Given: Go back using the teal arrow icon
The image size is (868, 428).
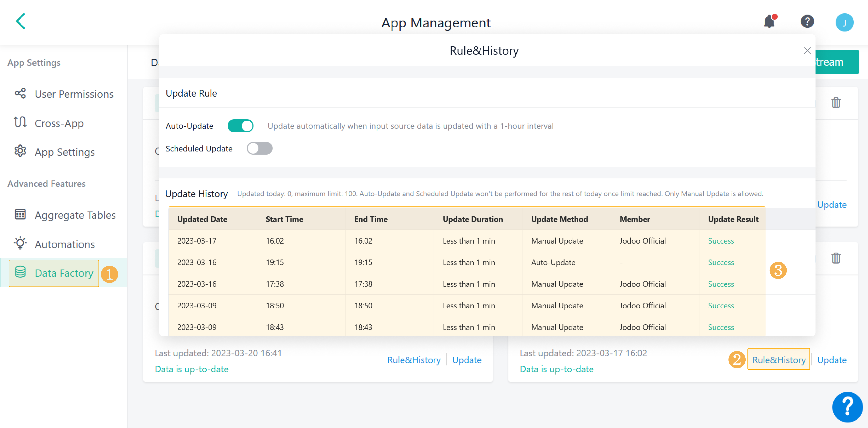Looking at the screenshot, I should point(21,21).
